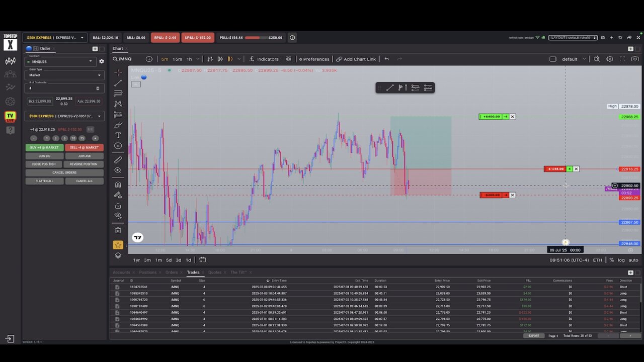The image size is (644, 362).
Task: Toggle the stay in drawing mode pencil
Action: [x=118, y=195]
